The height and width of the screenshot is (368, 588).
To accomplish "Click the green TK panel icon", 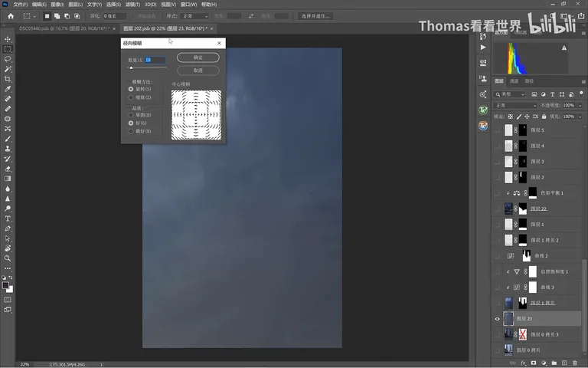I will pos(483,110).
